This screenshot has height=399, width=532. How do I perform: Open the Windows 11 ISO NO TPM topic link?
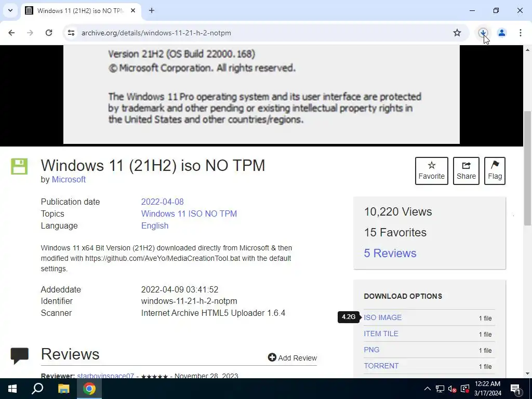click(x=189, y=214)
